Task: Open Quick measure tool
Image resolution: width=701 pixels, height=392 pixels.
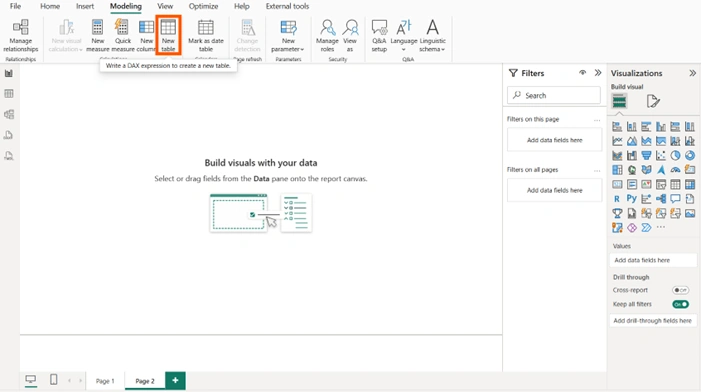Action: point(122,36)
